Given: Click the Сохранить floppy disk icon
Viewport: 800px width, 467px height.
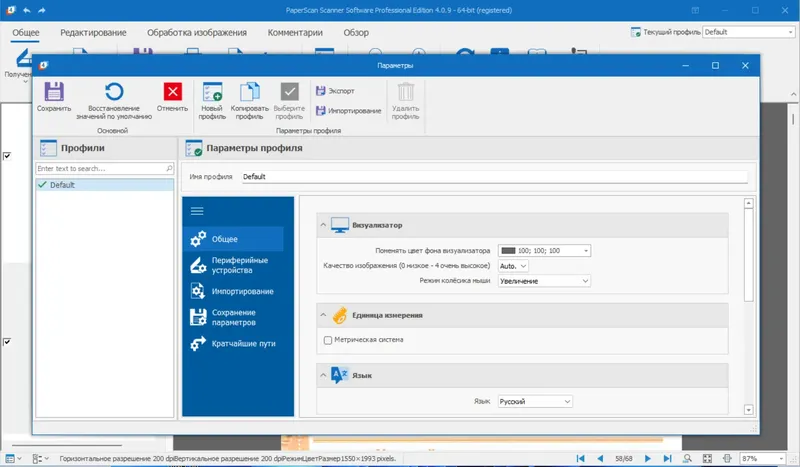Looking at the screenshot, I should click(x=54, y=92).
